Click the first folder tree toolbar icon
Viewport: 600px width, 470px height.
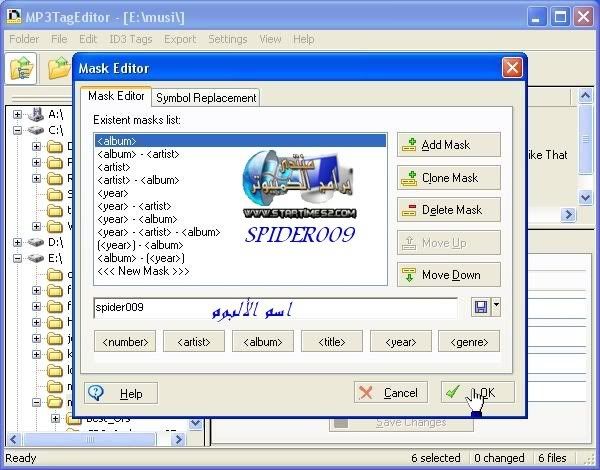[x=21, y=69]
